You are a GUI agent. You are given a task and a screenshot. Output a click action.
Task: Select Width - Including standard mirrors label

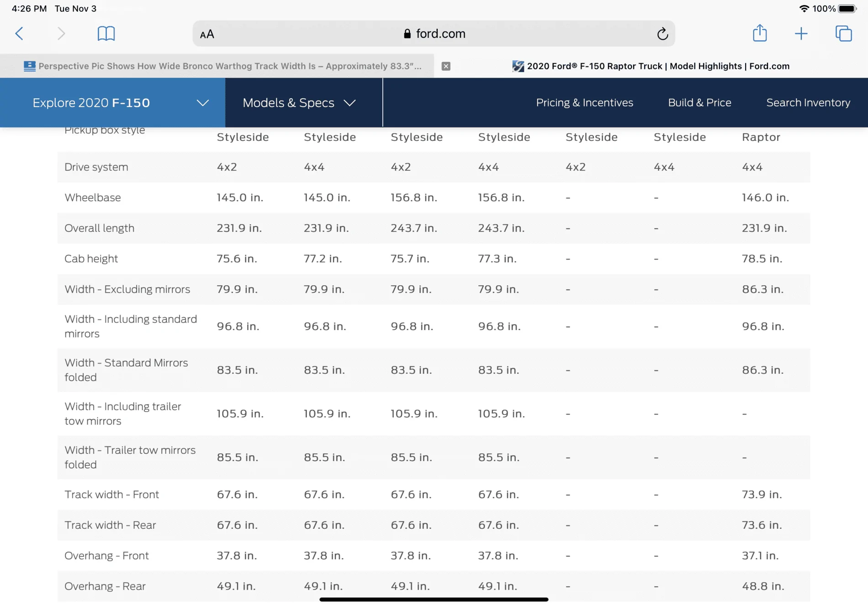pos(131,326)
